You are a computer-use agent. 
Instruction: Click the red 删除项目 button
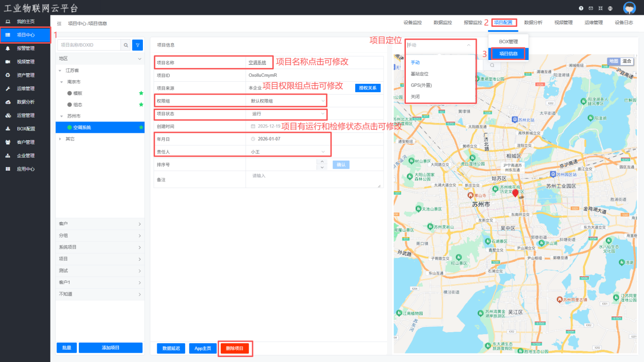(235, 348)
